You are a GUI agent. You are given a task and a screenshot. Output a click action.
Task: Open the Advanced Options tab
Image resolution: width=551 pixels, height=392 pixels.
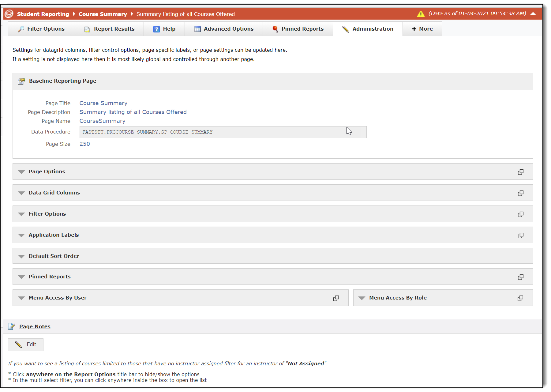(x=224, y=29)
